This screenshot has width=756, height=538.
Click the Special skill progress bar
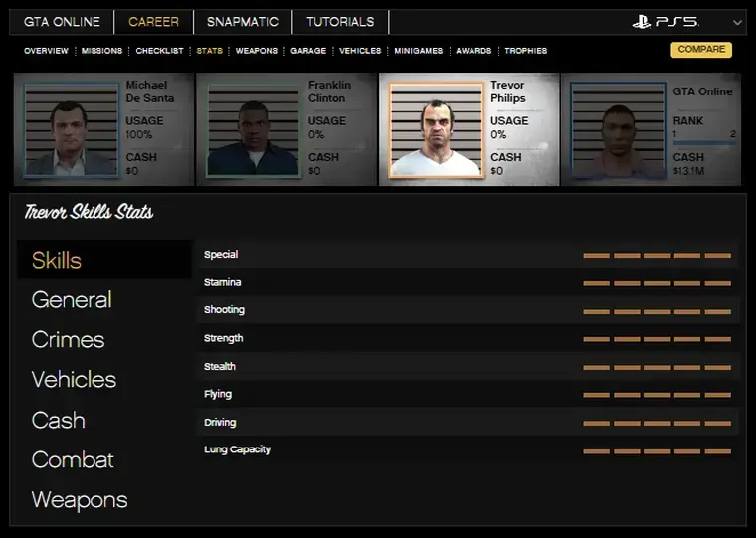pos(657,256)
